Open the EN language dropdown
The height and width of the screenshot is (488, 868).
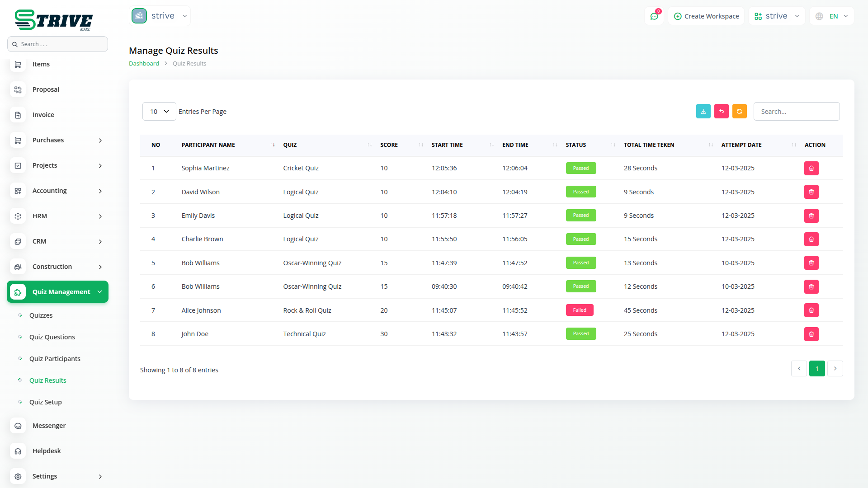tap(832, 16)
